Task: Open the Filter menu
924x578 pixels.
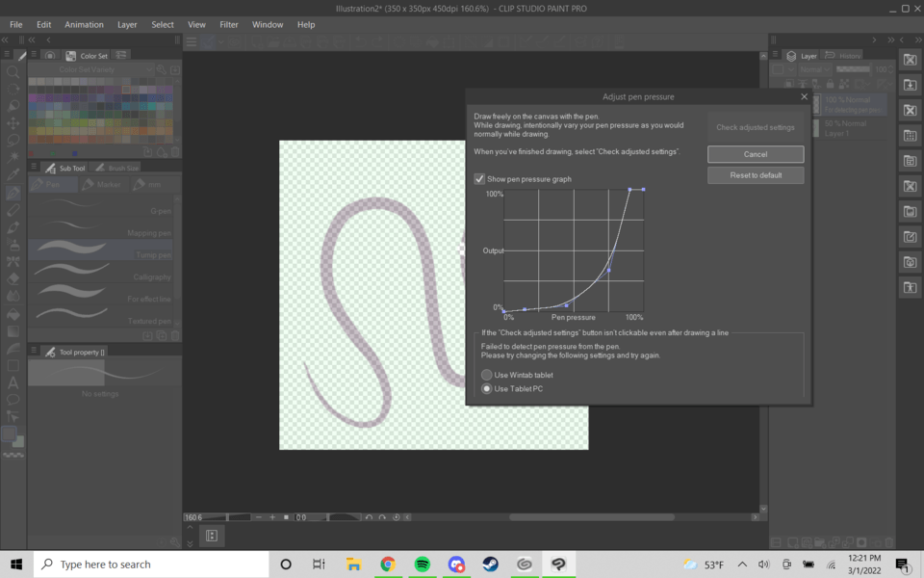Action: click(229, 24)
